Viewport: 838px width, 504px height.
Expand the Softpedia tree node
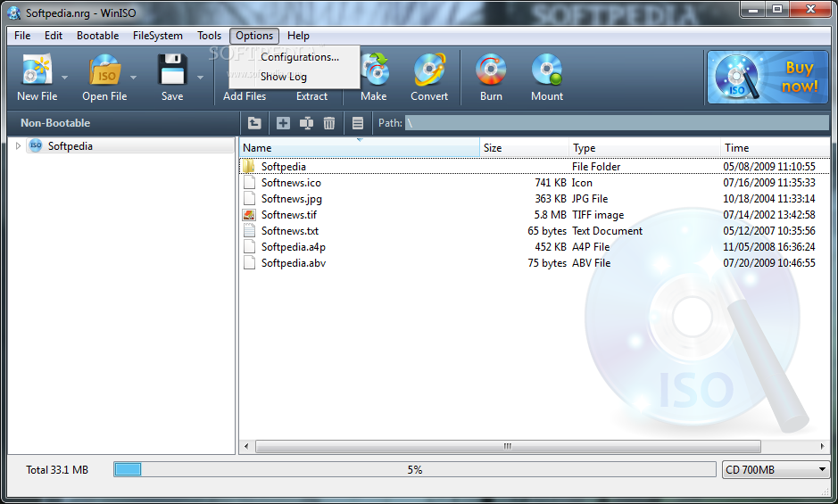pos(18,145)
